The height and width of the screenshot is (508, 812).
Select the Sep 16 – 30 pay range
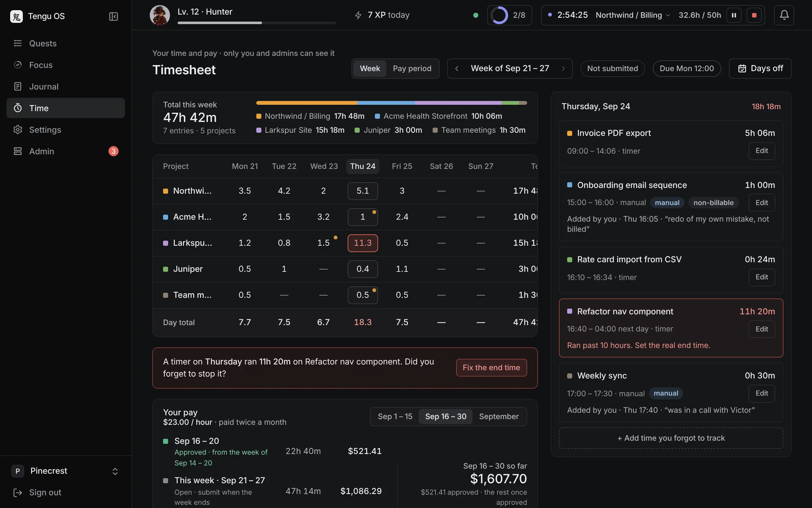[x=446, y=417]
